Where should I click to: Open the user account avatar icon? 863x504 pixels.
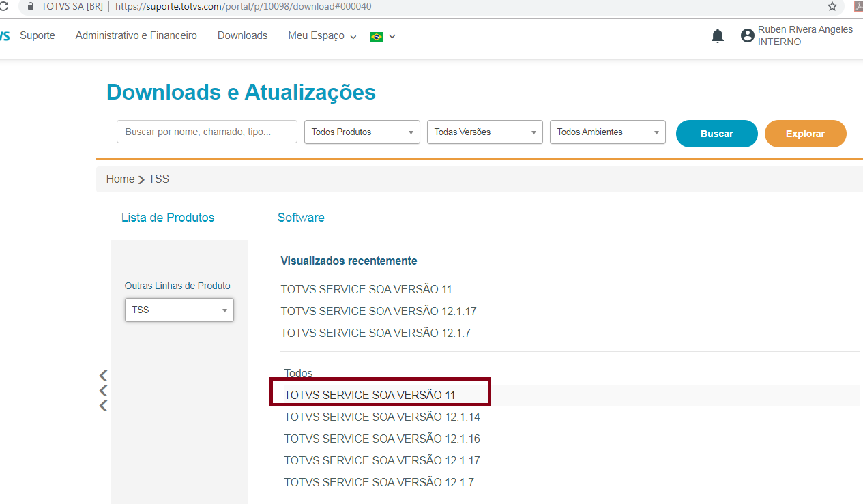tap(748, 36)
